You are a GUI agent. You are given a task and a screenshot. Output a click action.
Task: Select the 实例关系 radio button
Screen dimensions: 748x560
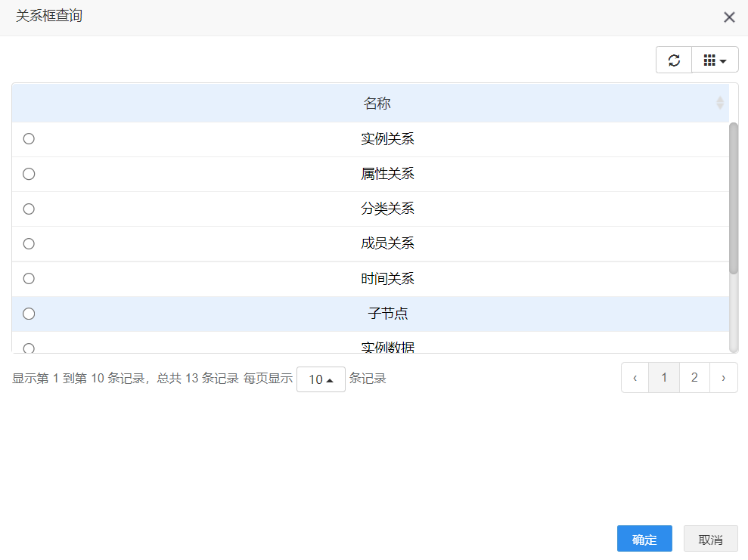(29, 139)
